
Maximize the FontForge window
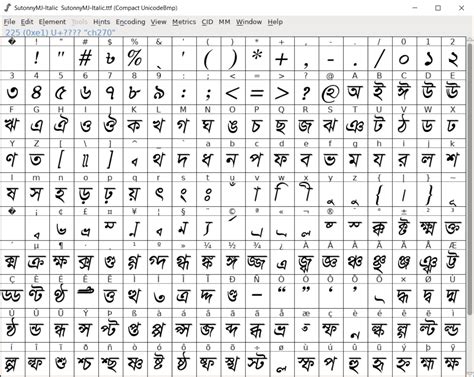point(438,8)
